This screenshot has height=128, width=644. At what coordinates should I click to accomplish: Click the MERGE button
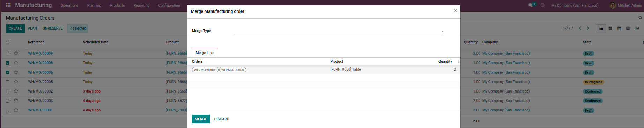point(201,119)
